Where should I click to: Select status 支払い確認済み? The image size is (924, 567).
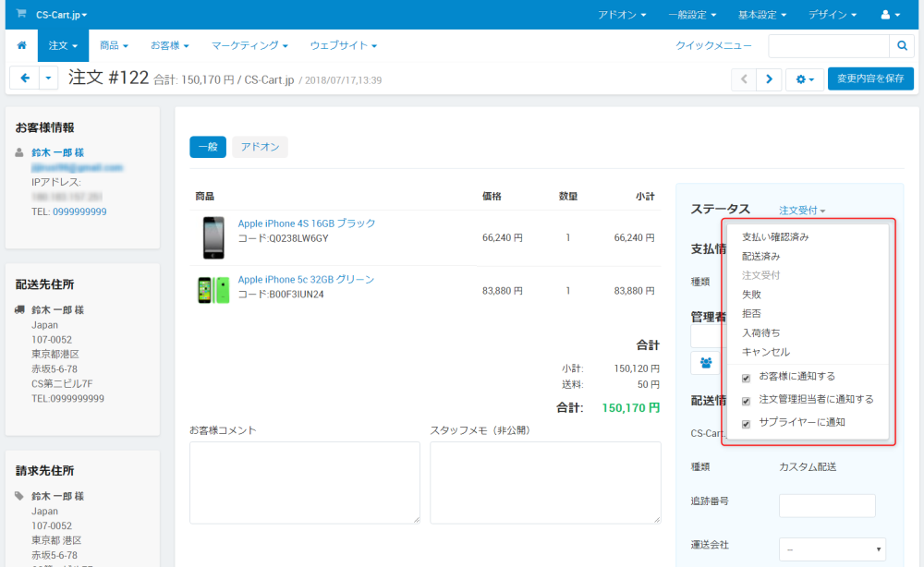point(775,236)
